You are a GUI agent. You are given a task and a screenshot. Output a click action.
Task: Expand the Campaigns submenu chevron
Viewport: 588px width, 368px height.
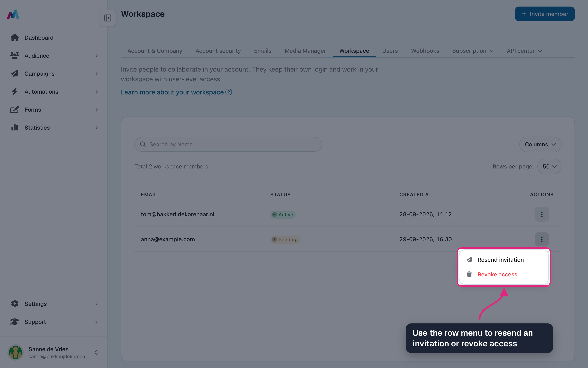click(x=96, y=74)
